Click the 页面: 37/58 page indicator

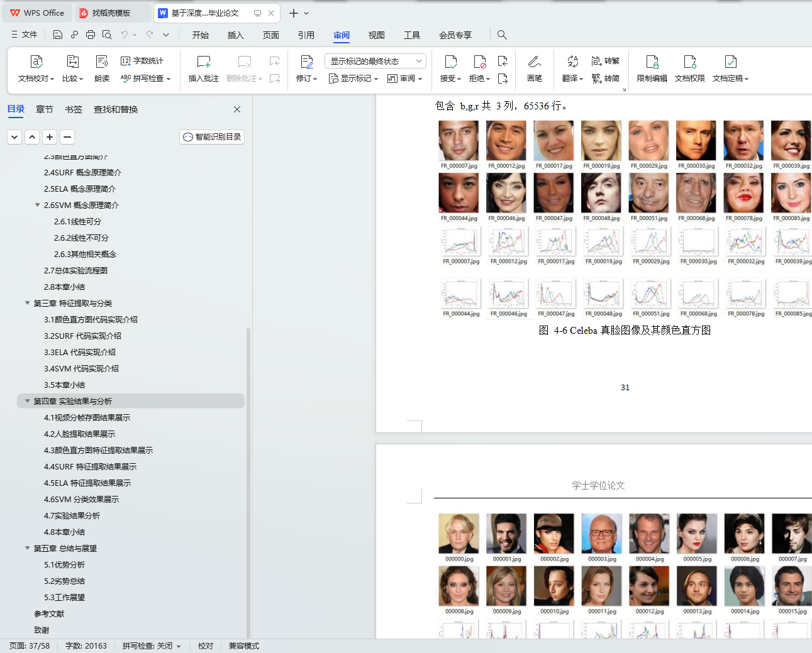tap(30, 646)
